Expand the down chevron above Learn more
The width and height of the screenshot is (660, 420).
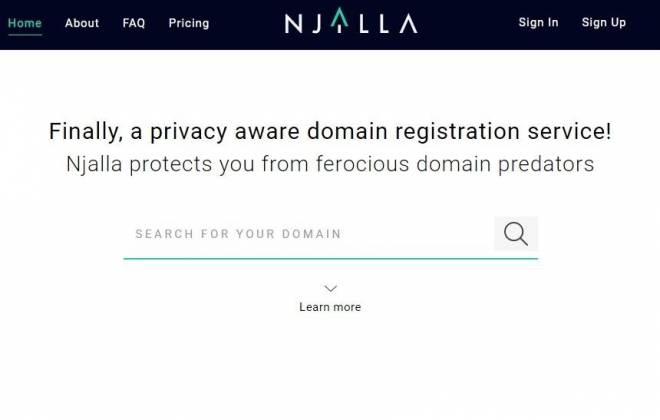330,289
